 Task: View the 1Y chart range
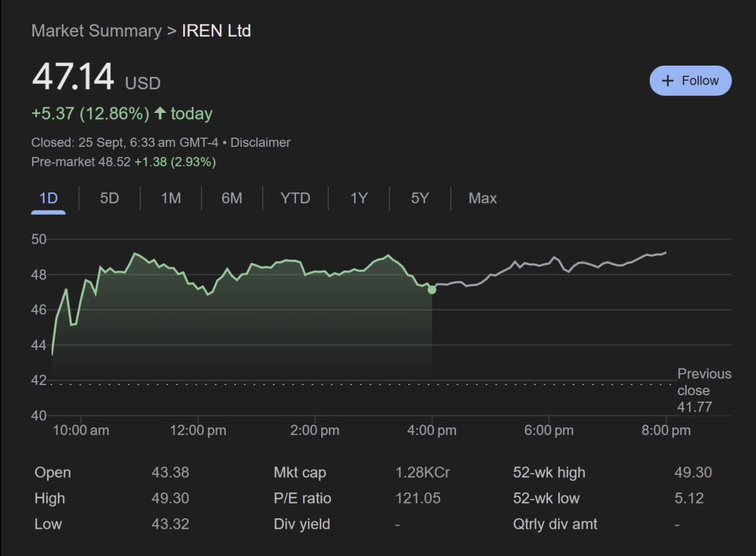click(358, 199)
